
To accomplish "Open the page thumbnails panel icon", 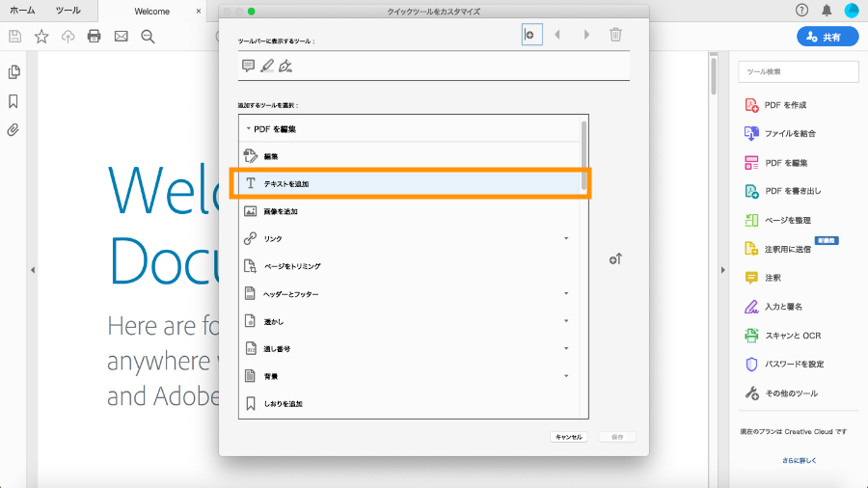I will (x=14, y=72).
